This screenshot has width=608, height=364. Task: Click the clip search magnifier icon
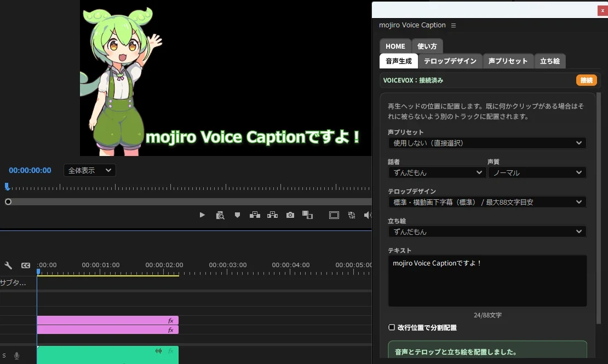220,215
